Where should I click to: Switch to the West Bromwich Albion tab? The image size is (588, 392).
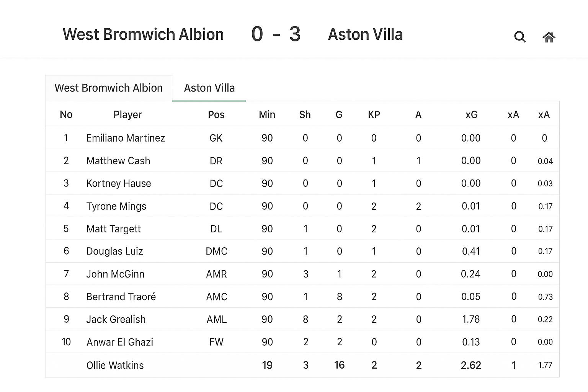pos(108,88)
